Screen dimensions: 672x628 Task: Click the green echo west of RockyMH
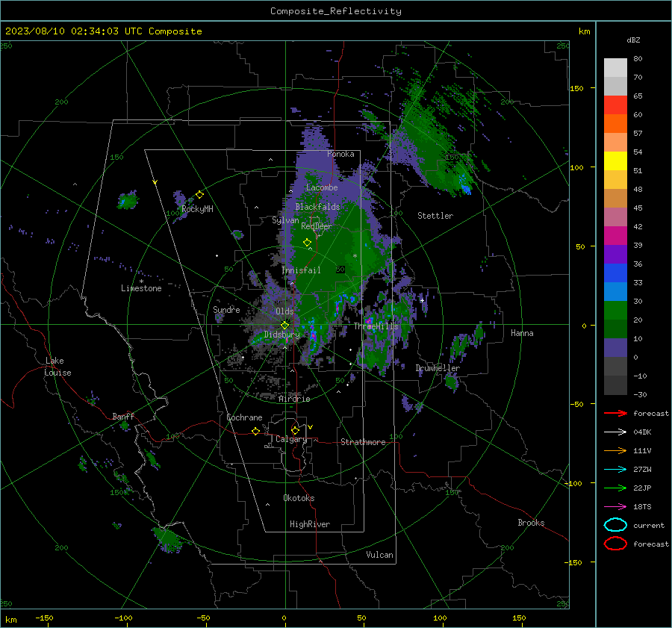[x=127, y=200]
